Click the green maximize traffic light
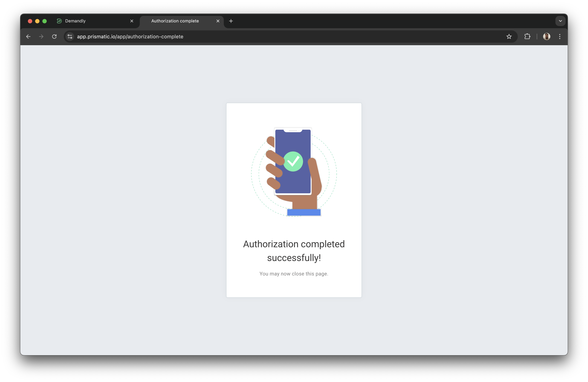This screenshot has width=588, height=382. (x=45, y=21)
